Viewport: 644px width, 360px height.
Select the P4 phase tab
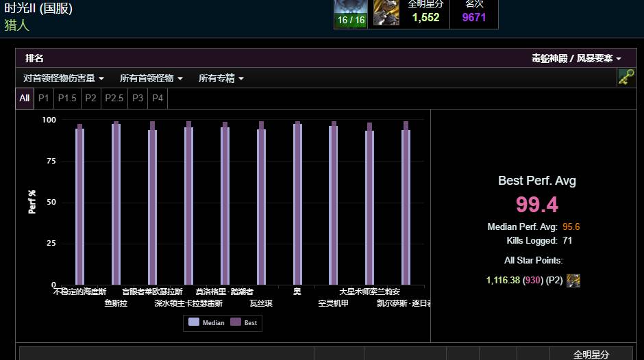pos(158,98)
